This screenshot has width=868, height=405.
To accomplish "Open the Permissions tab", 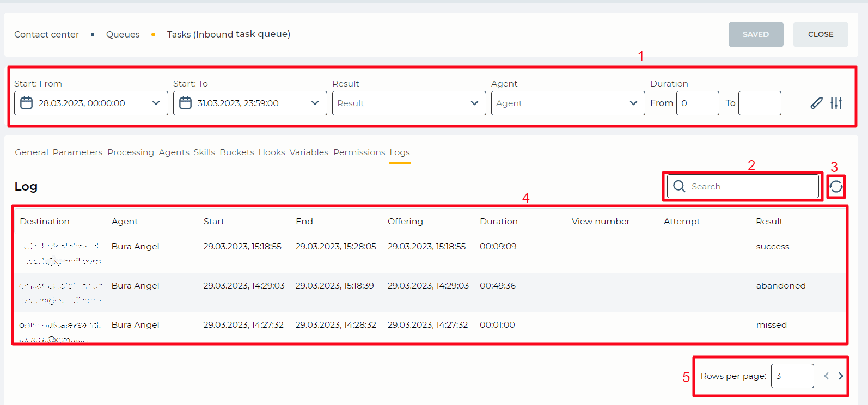I will [359, 152].
